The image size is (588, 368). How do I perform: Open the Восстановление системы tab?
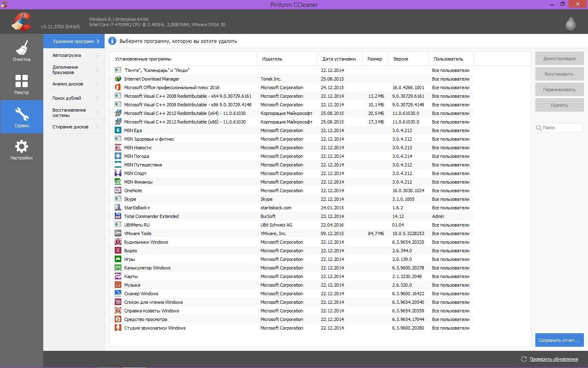click(x=74, y=112)
